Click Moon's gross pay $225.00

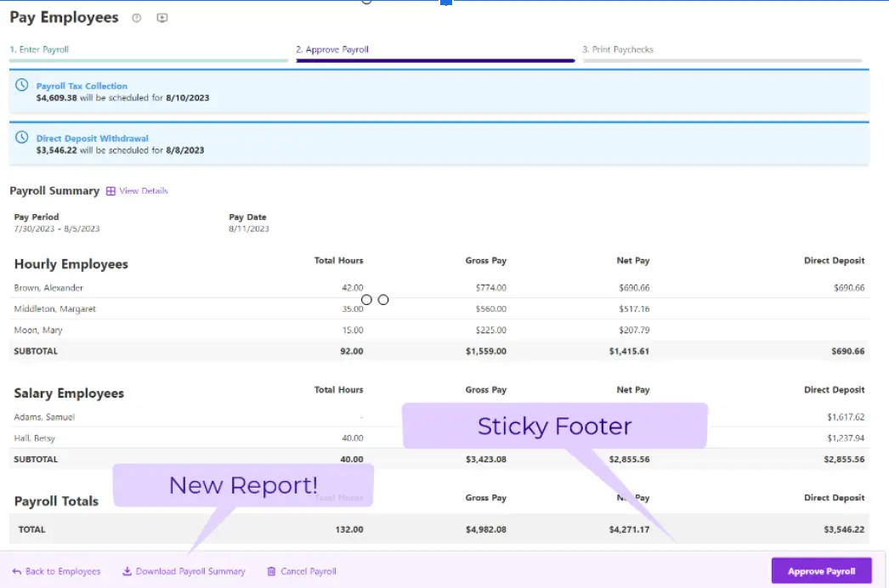tap(491, 330)
